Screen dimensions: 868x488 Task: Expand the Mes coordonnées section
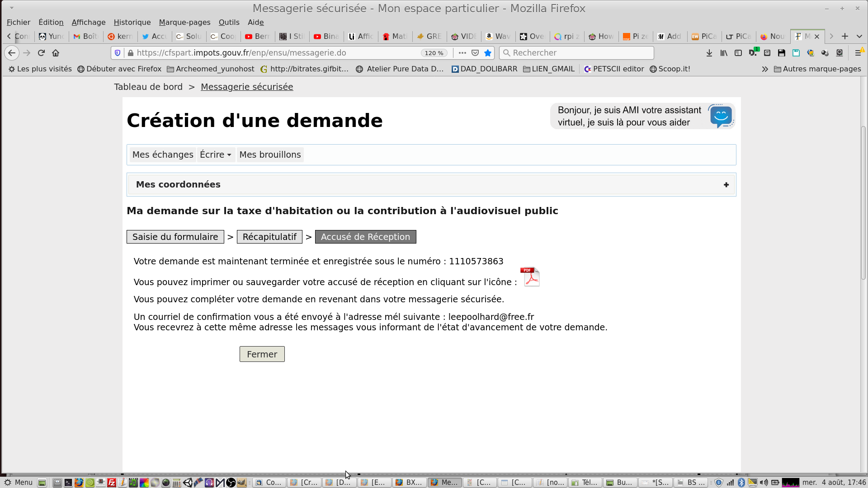(x=726, y=185)
